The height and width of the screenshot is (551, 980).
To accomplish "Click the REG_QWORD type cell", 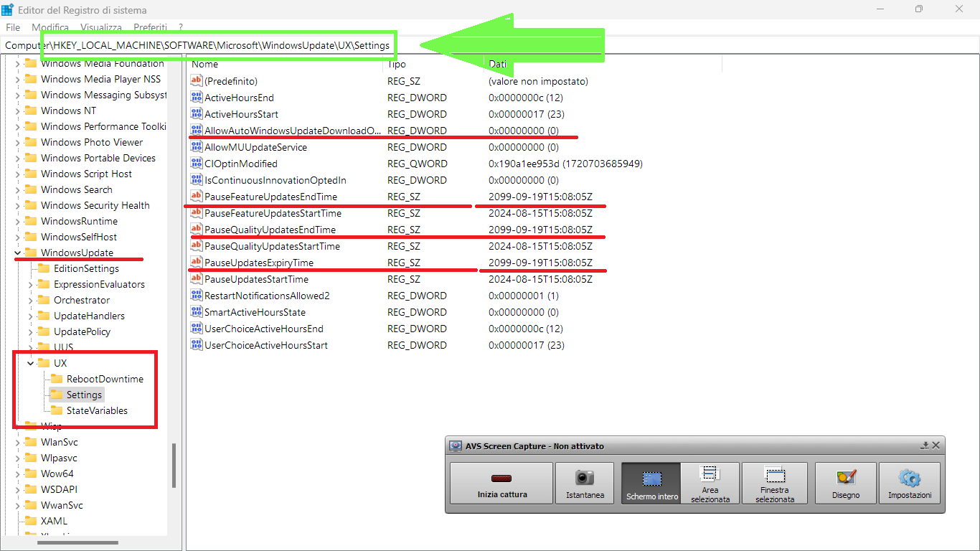I will pyautogui.click(x=418, y=164).
